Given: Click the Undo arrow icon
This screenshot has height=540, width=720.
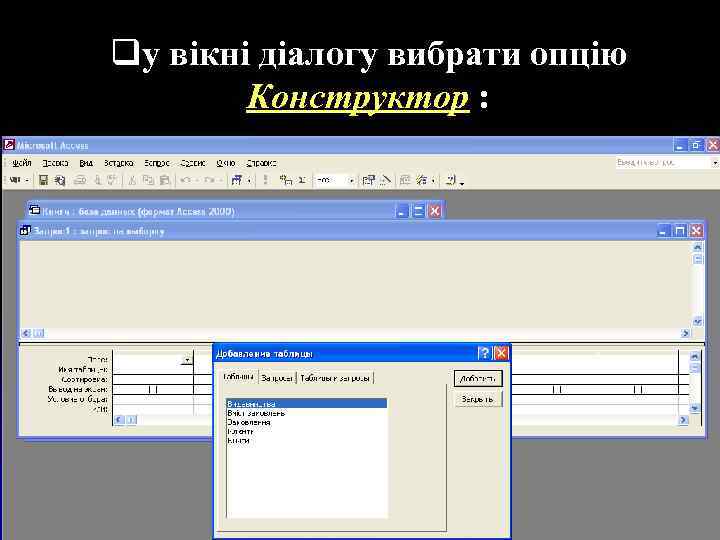Looking at the screenshot, I should pyautogui.click(x=185, y=180).
